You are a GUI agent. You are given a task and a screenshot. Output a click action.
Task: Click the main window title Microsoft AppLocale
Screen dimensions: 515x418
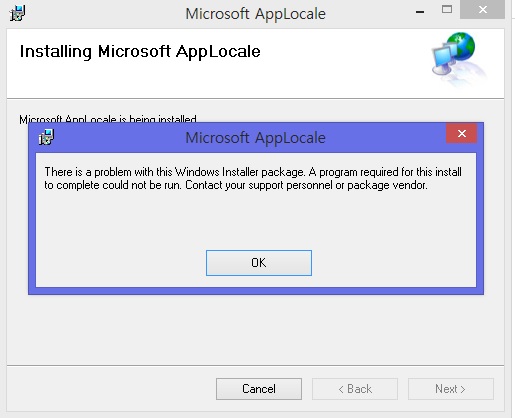[255, 14]
